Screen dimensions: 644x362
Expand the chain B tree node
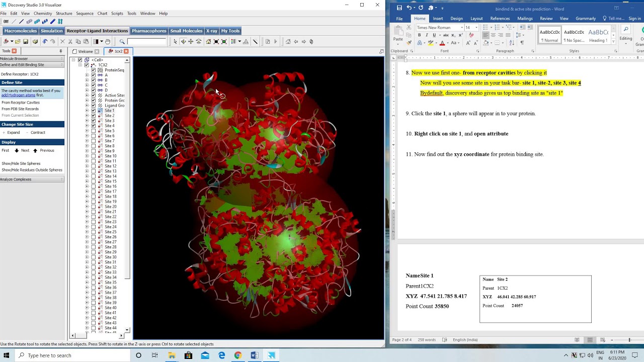[87, 80]
